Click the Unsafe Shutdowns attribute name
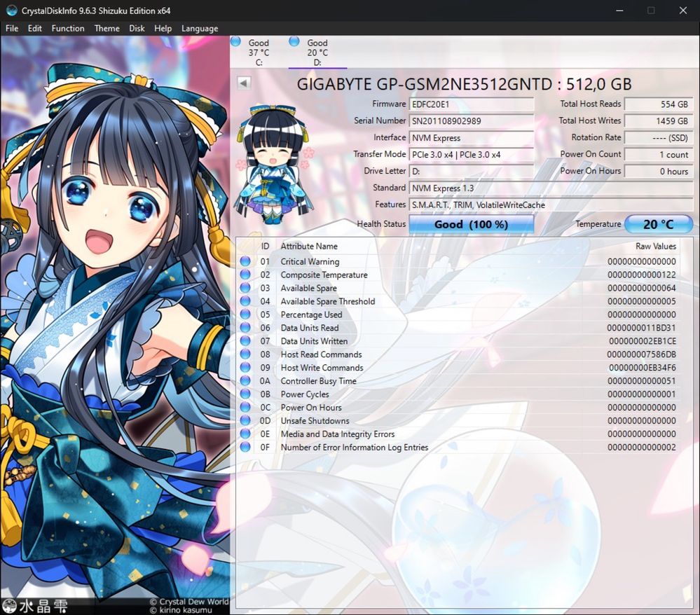 (315, 420)
